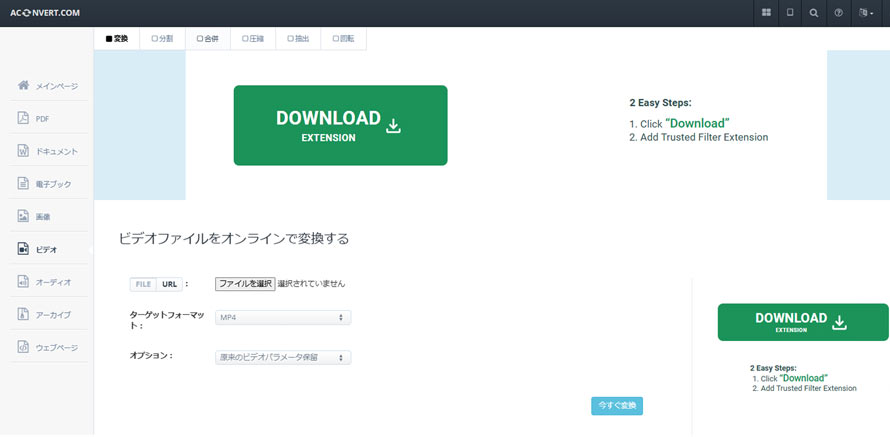Select the 画像 image sidebar icon
Viewport: 890px width, 437px height.
point(23,216)
